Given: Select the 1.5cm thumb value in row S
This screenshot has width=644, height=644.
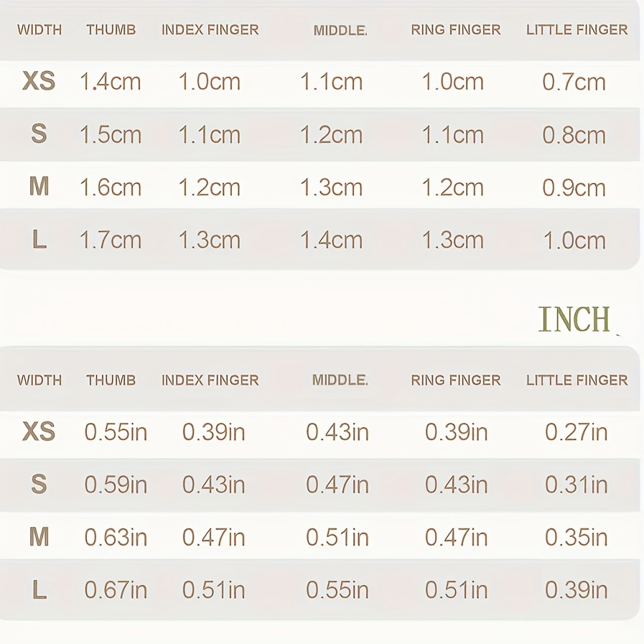Looking at the screenshot, I should pos(110,135).
